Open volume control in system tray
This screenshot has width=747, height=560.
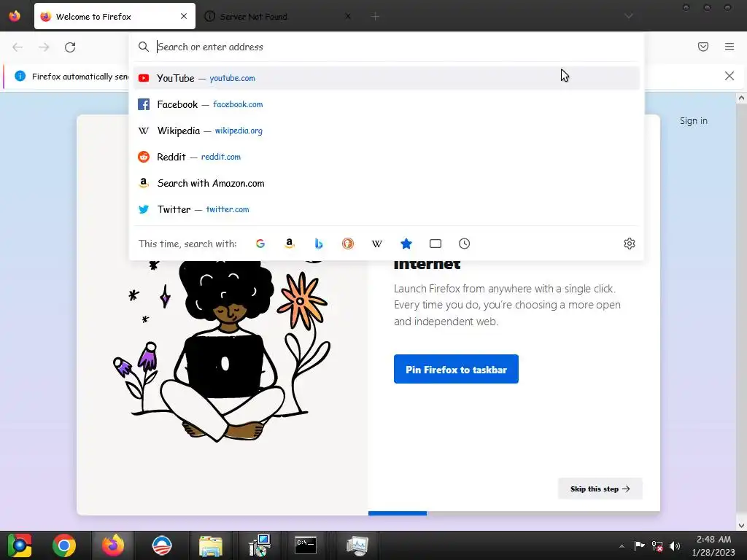(x=675, y=546)
